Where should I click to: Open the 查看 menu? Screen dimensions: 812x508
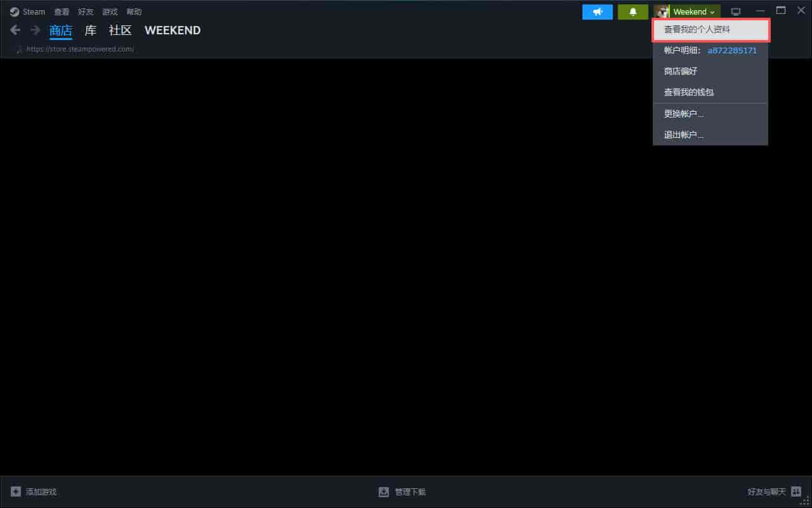[x=62, y=12]
